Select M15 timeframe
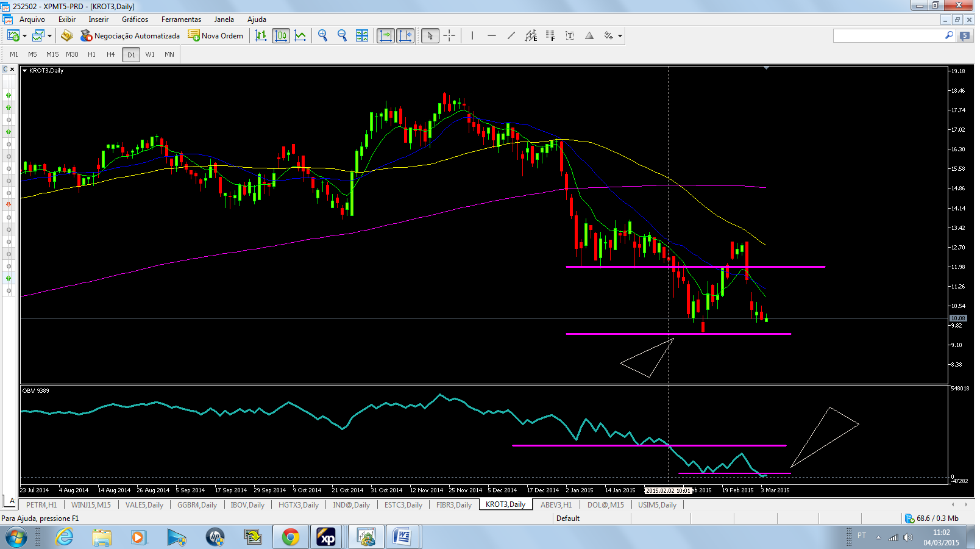980x549 pixels. [x=52, y=54]
